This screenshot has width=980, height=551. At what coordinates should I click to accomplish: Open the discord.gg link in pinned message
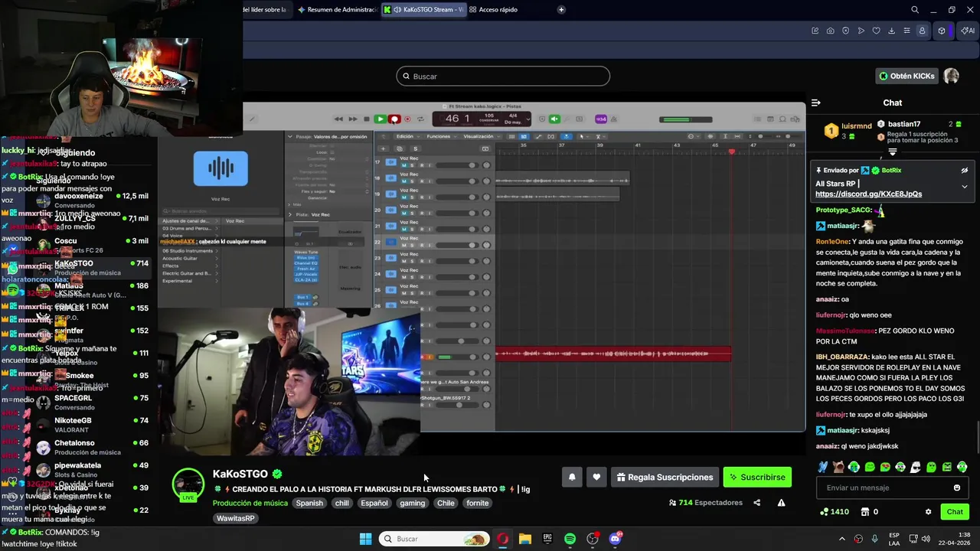(x=868, y=194)
